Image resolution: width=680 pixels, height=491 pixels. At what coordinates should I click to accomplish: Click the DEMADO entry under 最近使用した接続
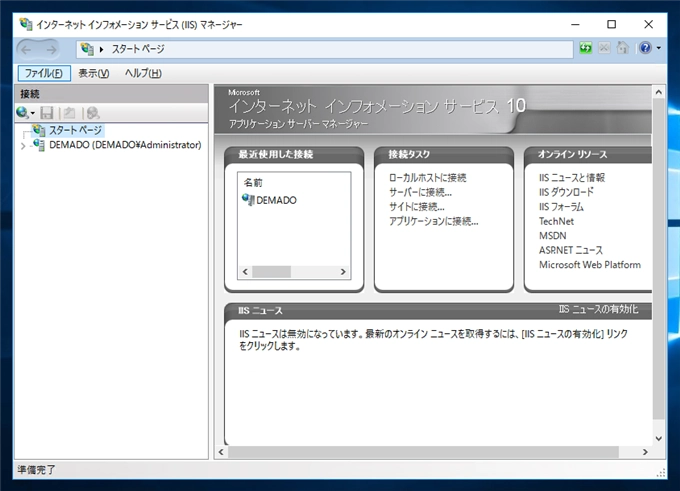tap(276, 200)
